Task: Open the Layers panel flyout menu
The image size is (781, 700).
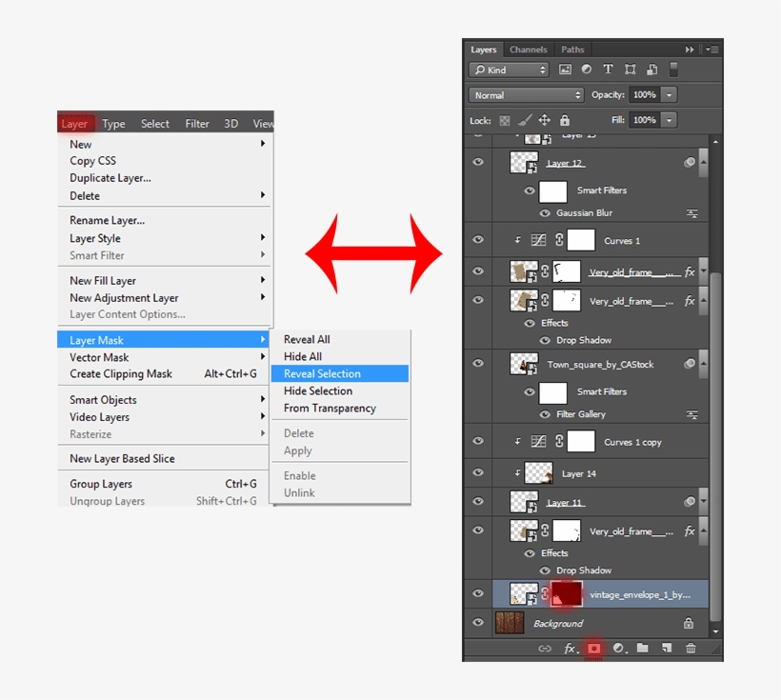Action: click(711, 50)
